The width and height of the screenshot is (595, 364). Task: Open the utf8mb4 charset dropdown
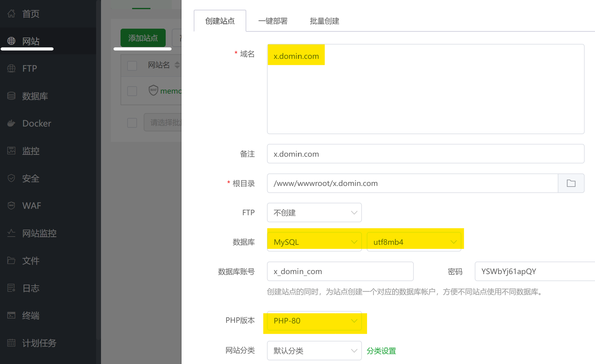(x=414, y=242)
